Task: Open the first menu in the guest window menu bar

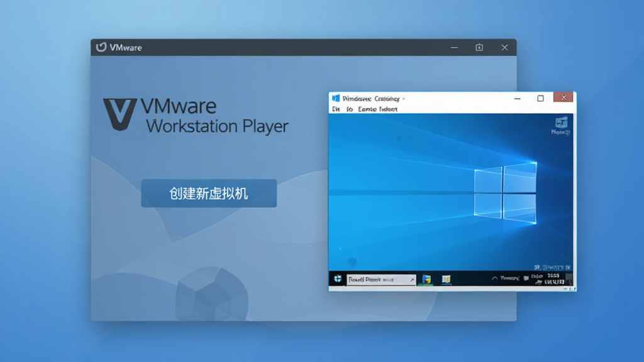Action: [x=336, y=109]
